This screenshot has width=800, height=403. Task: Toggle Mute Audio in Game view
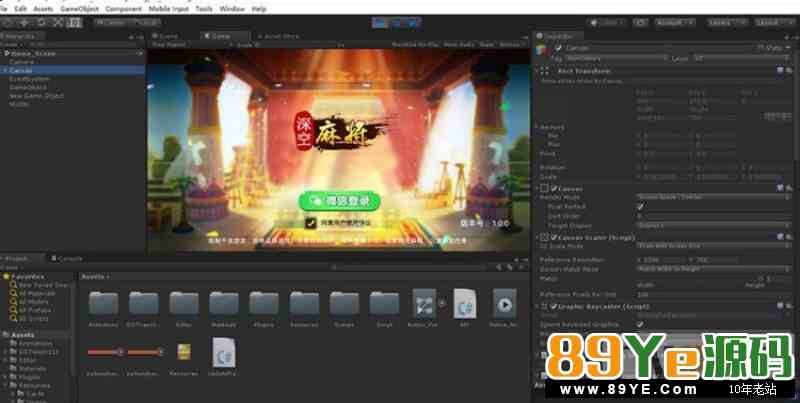coord(459,44)
